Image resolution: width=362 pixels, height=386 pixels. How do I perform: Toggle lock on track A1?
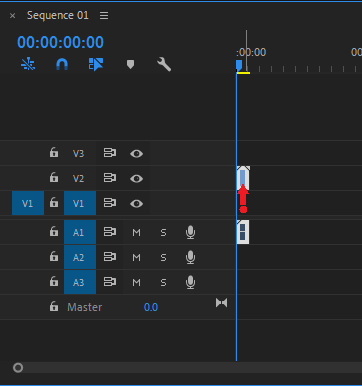tap(54, 231)
